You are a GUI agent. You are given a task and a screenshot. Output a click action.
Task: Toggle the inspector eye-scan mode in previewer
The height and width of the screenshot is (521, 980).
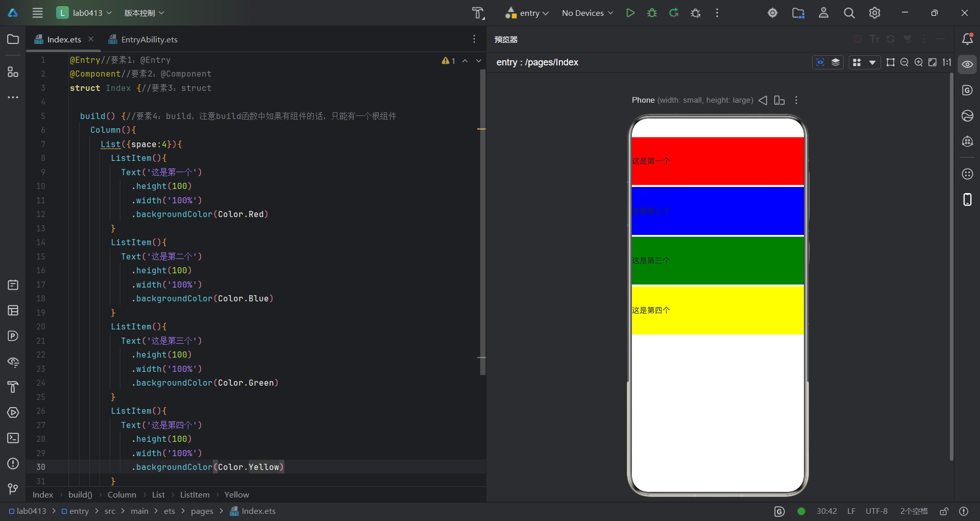(x=820, y=62)
